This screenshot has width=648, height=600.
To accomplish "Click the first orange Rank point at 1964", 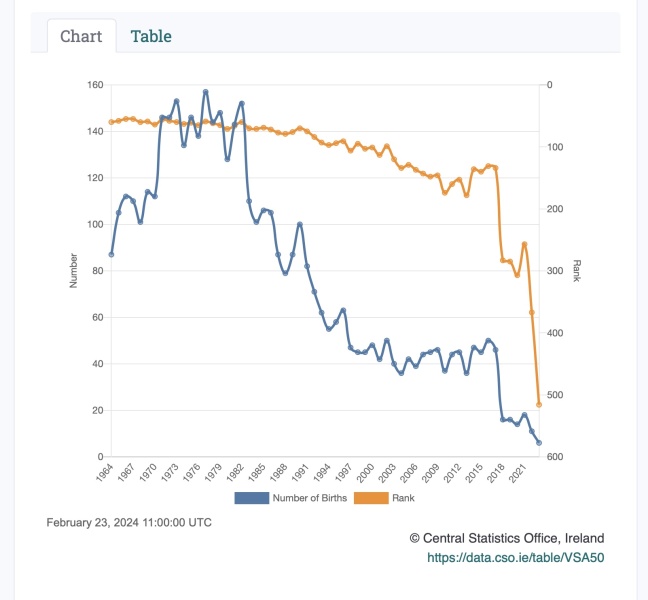I will 111,122.
